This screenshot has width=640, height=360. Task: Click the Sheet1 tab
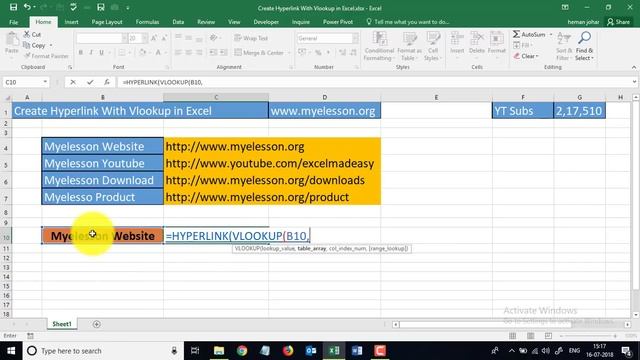[x=62, y=324]
